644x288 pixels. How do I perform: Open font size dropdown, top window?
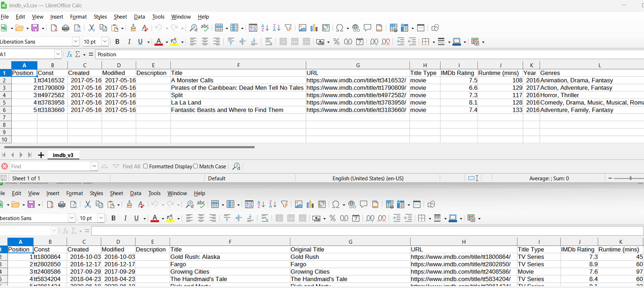(105, 42)
